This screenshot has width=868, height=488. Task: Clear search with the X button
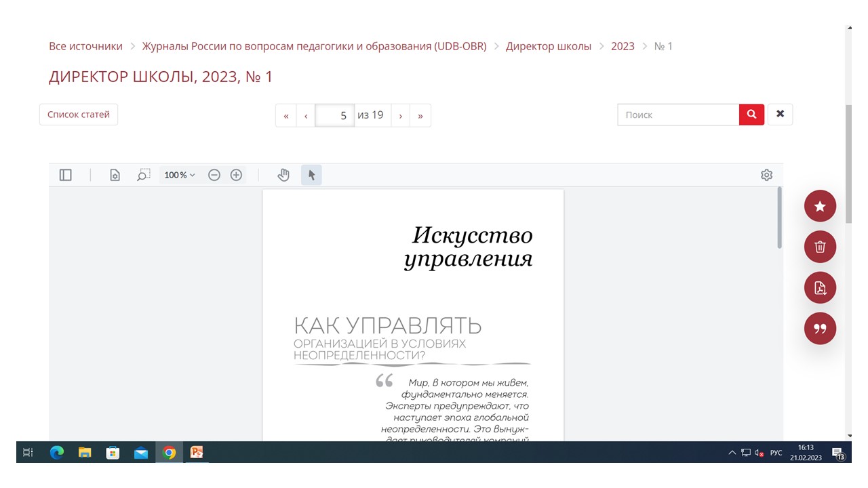pyautogui.click(x=780, y=115)
